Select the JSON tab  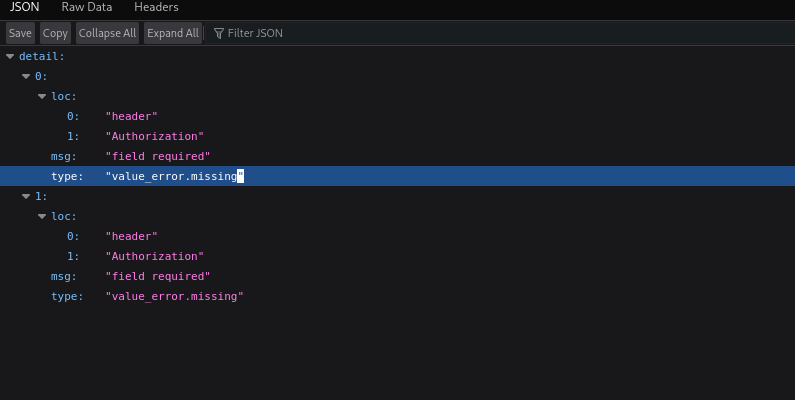tap(24, 7)
